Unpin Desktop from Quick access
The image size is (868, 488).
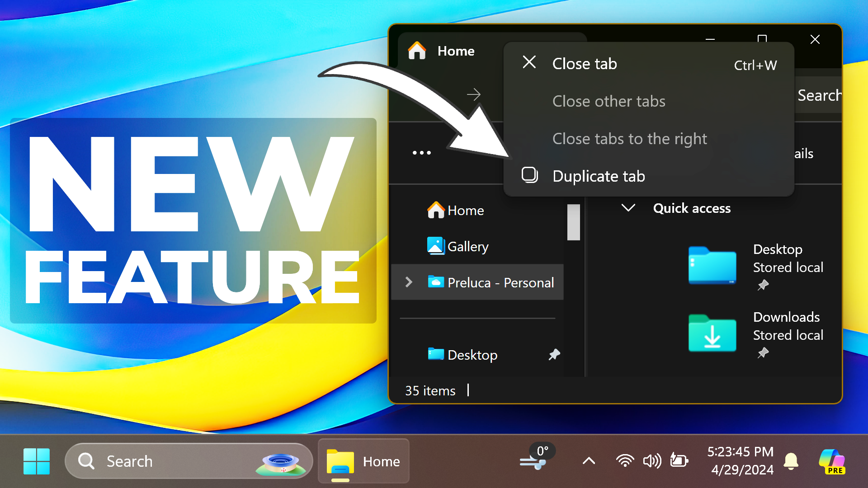pos(763,285)
